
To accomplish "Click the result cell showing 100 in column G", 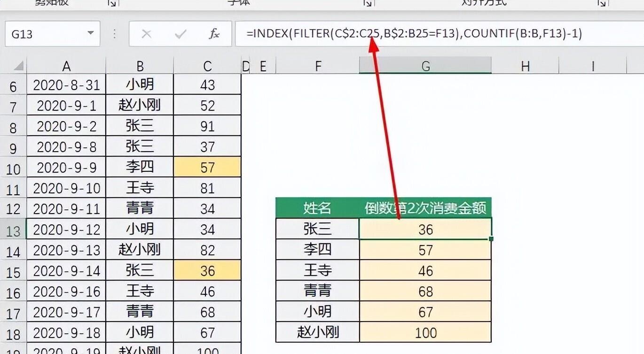I will coord(425,332).
